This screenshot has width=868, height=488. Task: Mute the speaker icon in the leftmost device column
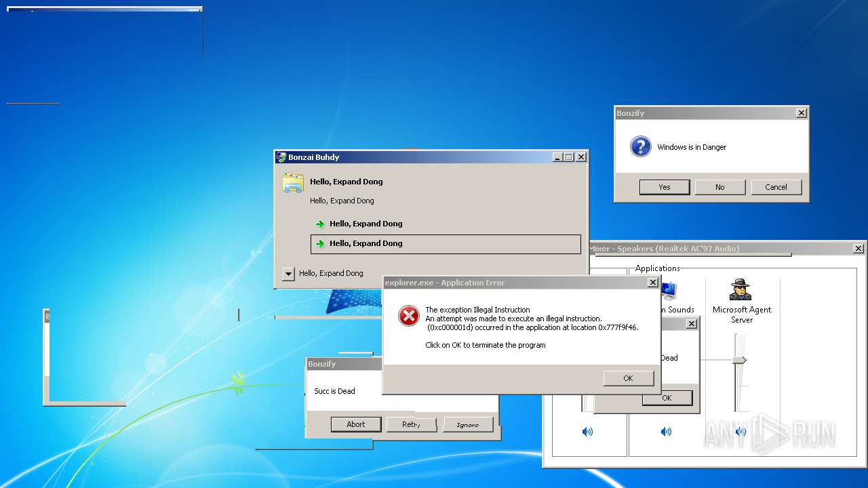coord(587,432)
